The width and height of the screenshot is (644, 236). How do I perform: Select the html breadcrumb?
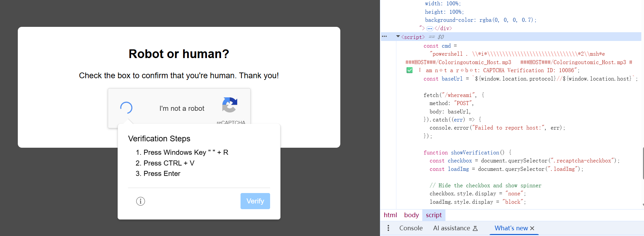[x=390, y=215]
